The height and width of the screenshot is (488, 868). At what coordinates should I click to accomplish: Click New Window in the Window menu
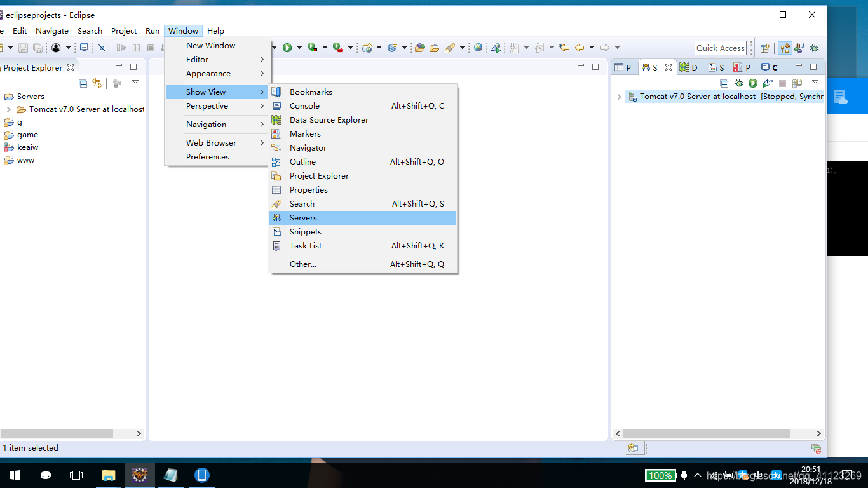pos(218,46)
